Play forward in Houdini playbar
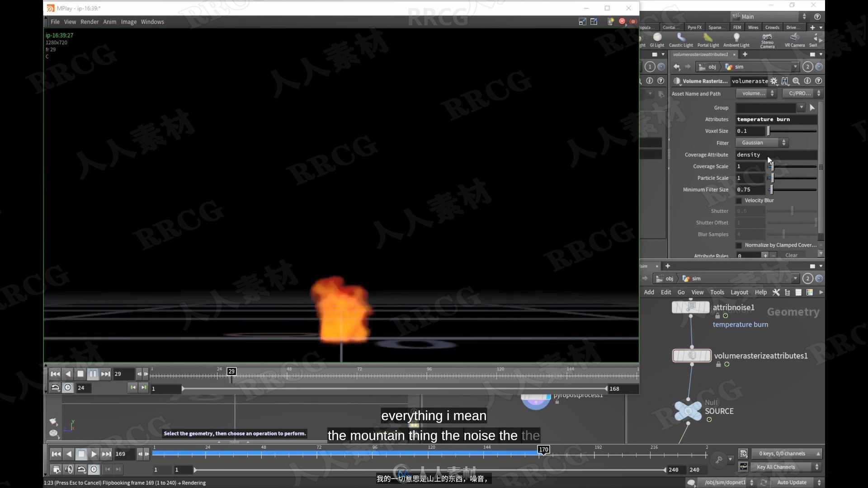 (x=94, y=454)
